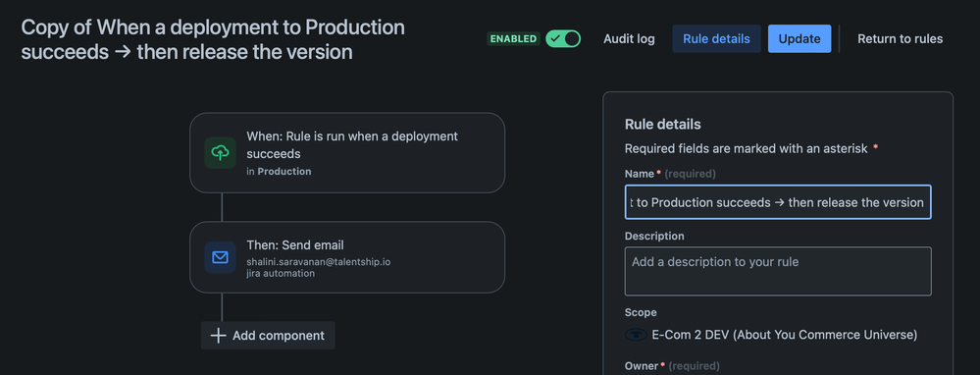This screenshot has height=375, width=980.
Task: Click the plus icon beside Add component
Action: pos(218,336)
